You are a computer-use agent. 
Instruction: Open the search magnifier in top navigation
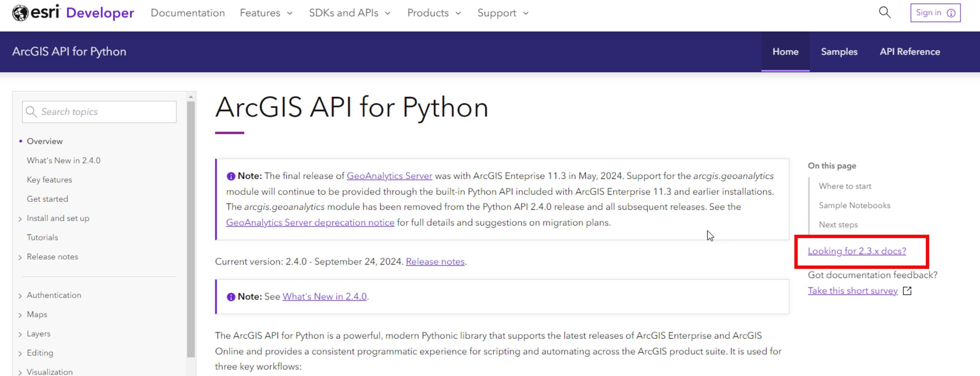(x=885, y=12)
